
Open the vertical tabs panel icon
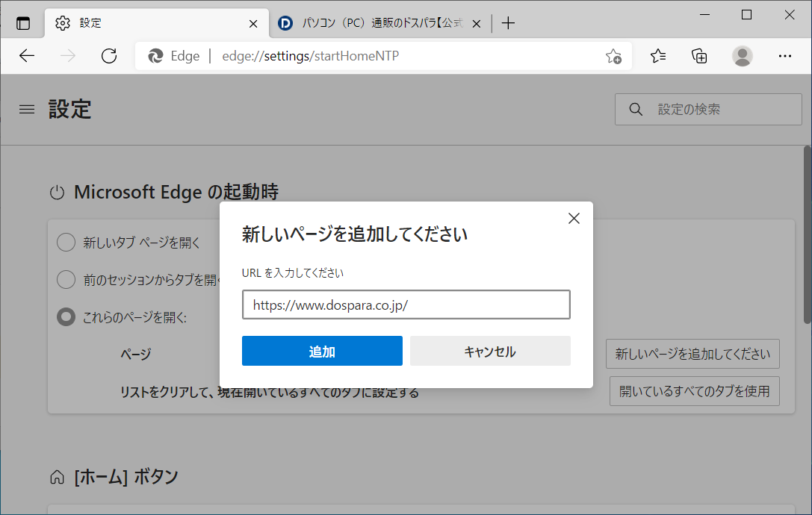23,23
